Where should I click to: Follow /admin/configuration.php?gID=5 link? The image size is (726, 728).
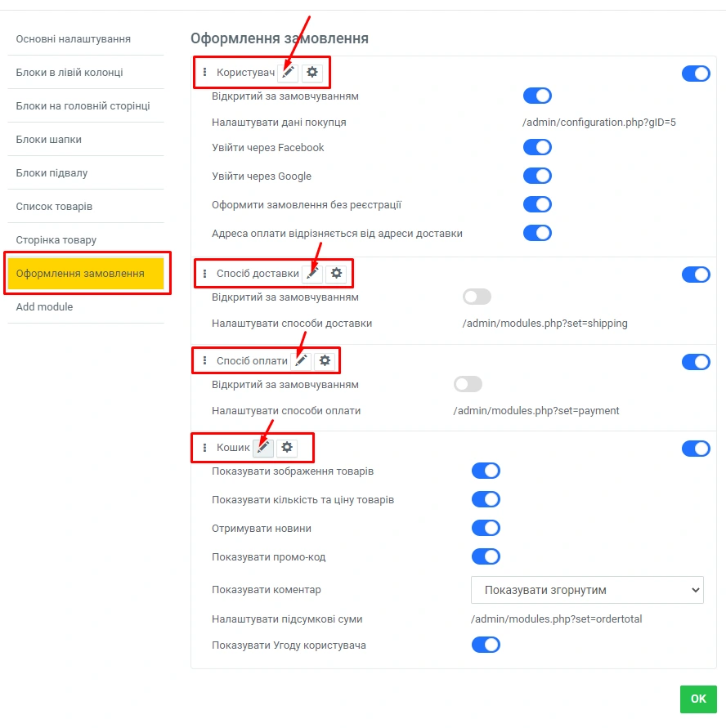pyautogui.click(x=599, y=123)
